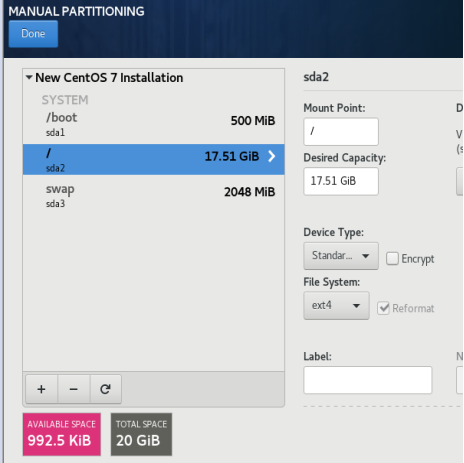
Task: Toggle the Reformat checkbox
Action: tap(383, 308)
